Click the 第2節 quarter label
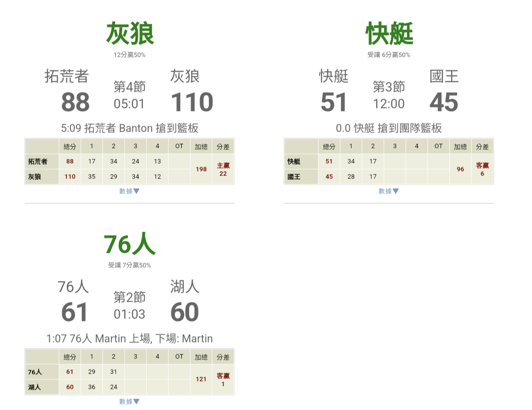Image resolution: width=532 pixels, height=410 pixels. tap(129, 297)
